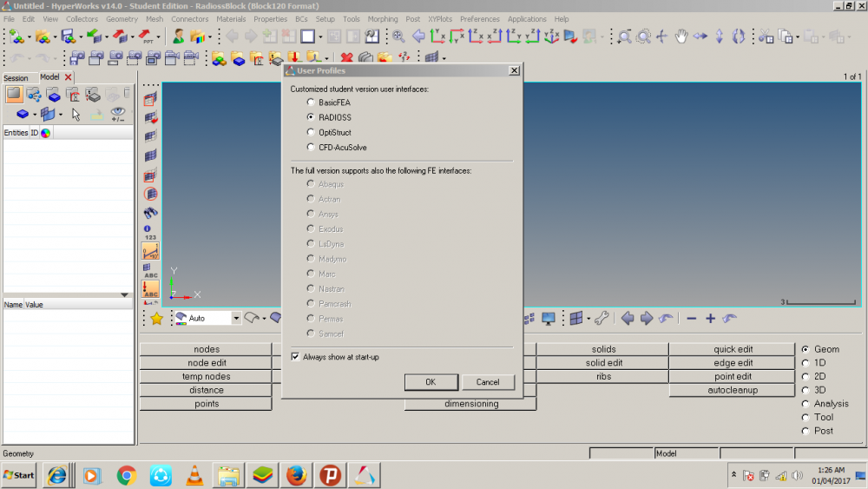Image resolution: width=868 pixels, height=489 pixels.
Task: Click the wrench options icon in view toolbar
Action: (602, 319)
